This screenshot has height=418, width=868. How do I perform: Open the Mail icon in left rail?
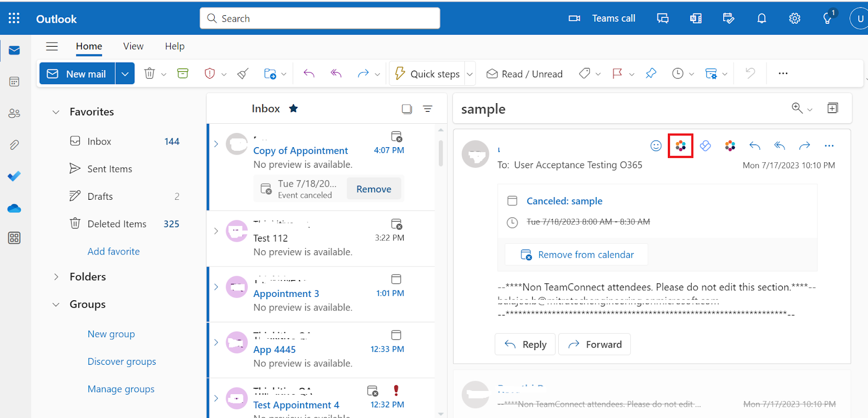point(14,50)
